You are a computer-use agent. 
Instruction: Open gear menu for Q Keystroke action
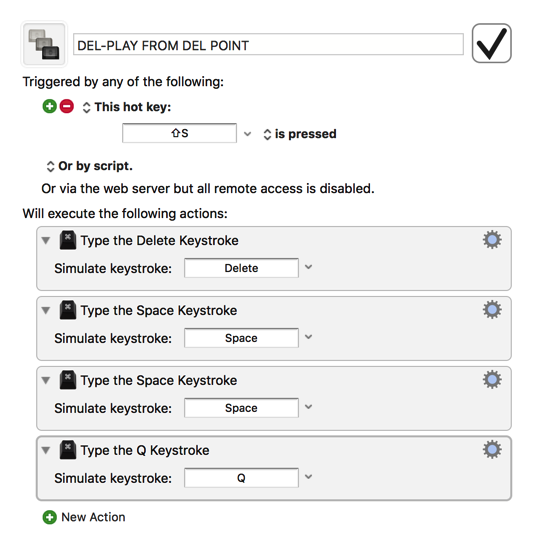(492, 450)
